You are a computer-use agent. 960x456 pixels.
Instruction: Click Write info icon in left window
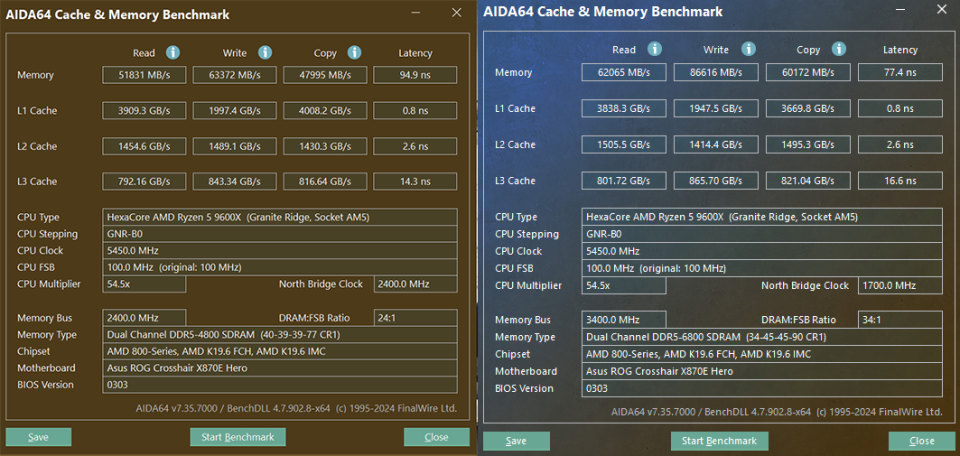pyautogui.click(x=265, y=53)
